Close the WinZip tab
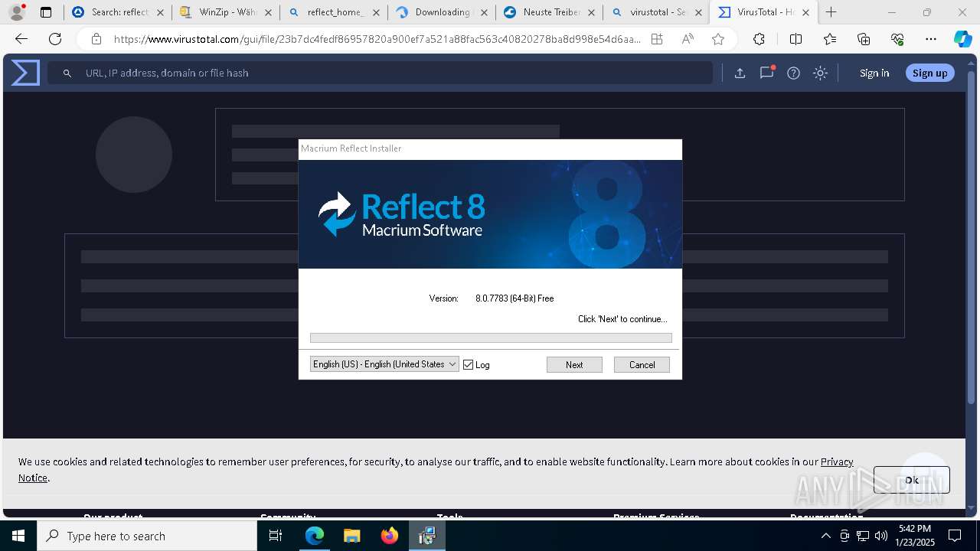 click(267, 12)
